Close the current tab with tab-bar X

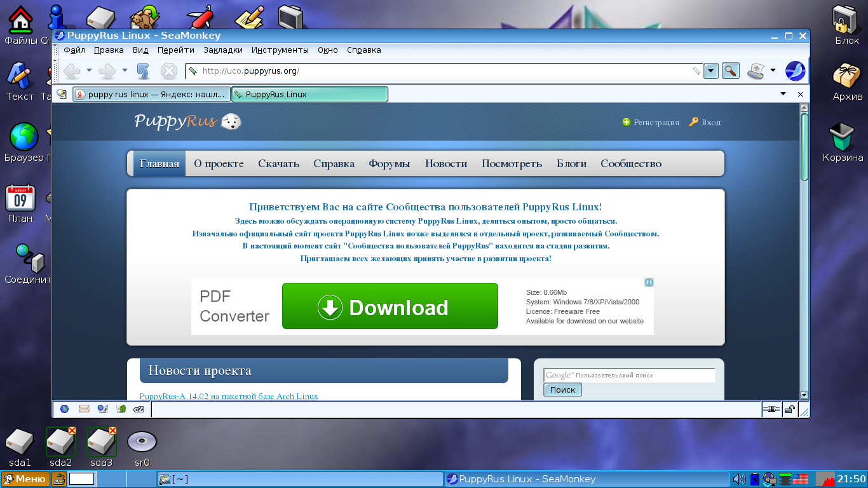(801, 94)
